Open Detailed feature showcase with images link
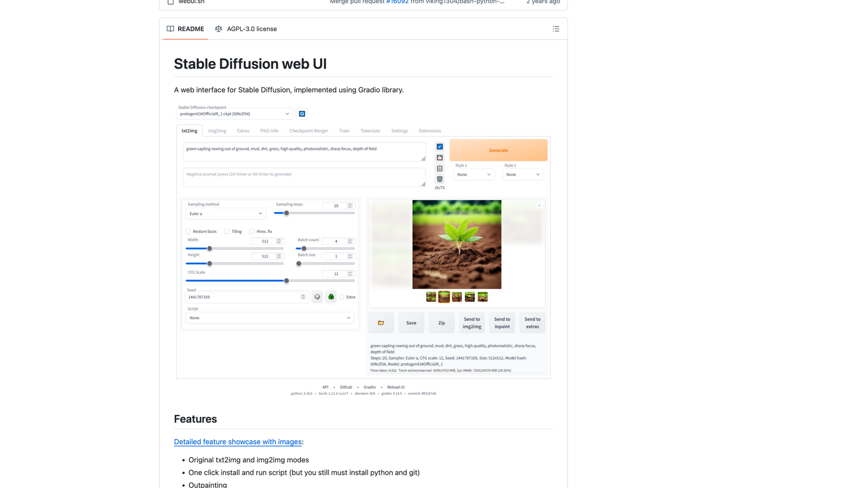The height and width of the screenshot is (488, 868). 238,442
